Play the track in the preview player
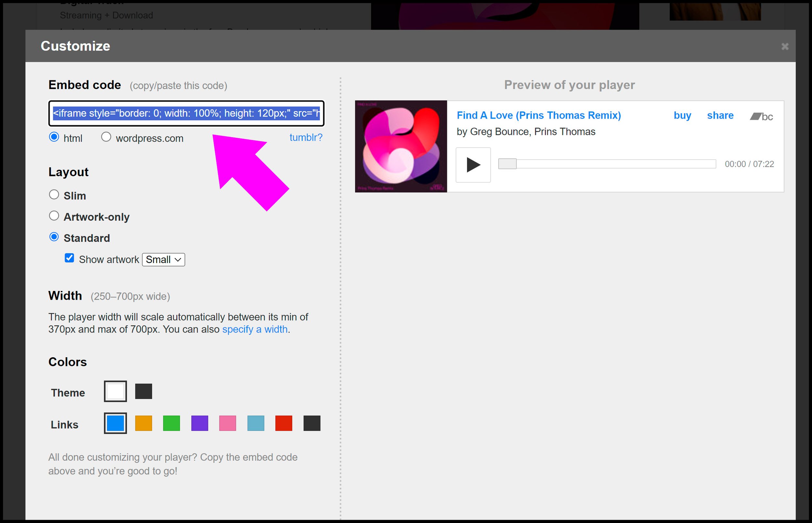The image size is (812, 523). [x=473, y=165]
